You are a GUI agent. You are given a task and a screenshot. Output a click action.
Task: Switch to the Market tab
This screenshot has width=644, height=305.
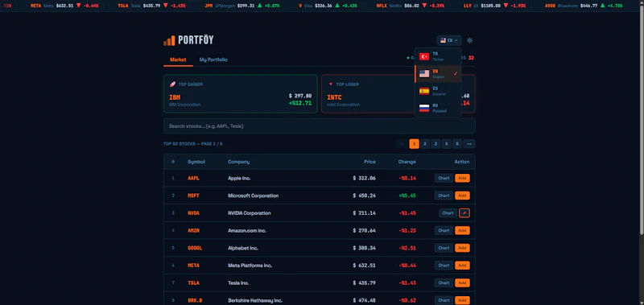tap(178, 60)
